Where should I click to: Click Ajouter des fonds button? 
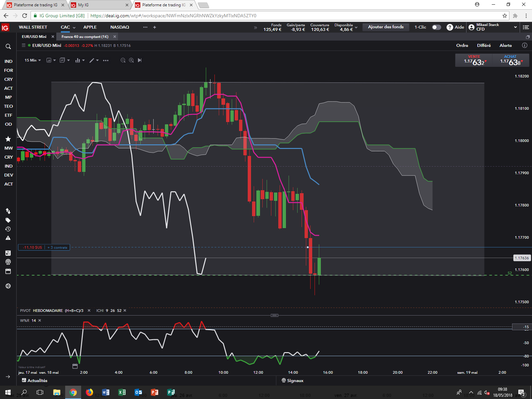click(x=386, y=27)
